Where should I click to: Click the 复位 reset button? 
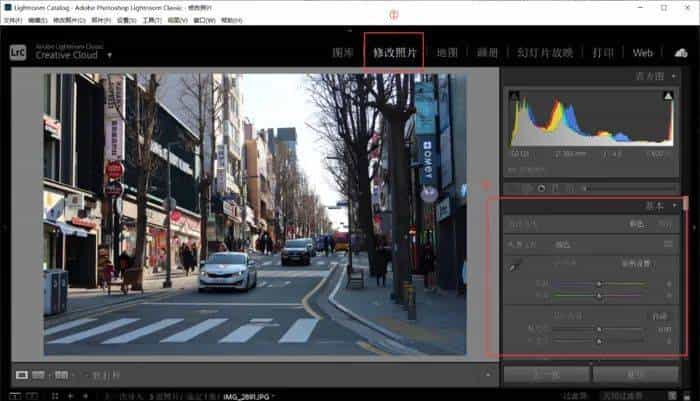pyautogui.click(x=635, y=373)
